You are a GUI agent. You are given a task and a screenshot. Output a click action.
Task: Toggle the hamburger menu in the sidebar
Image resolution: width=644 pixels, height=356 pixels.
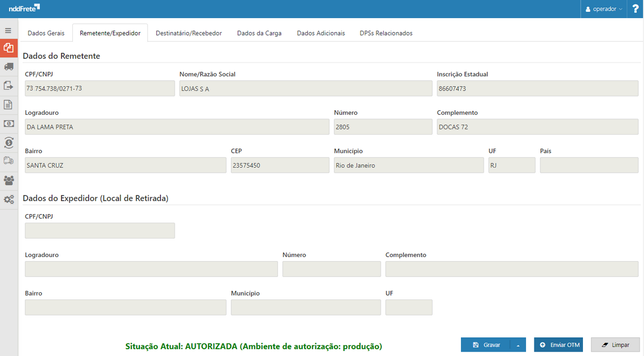coord(8,31)
